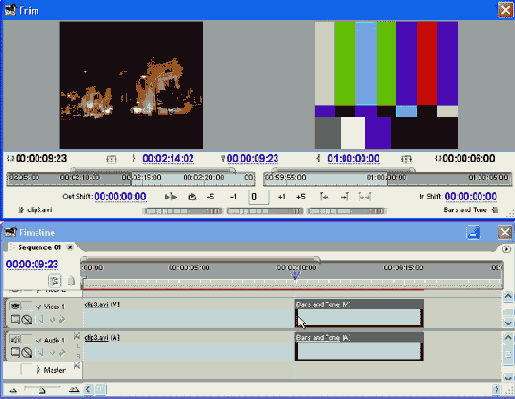Click the outgoing clip video preview
Screen dimensions: 515x399
click(131, 85)
